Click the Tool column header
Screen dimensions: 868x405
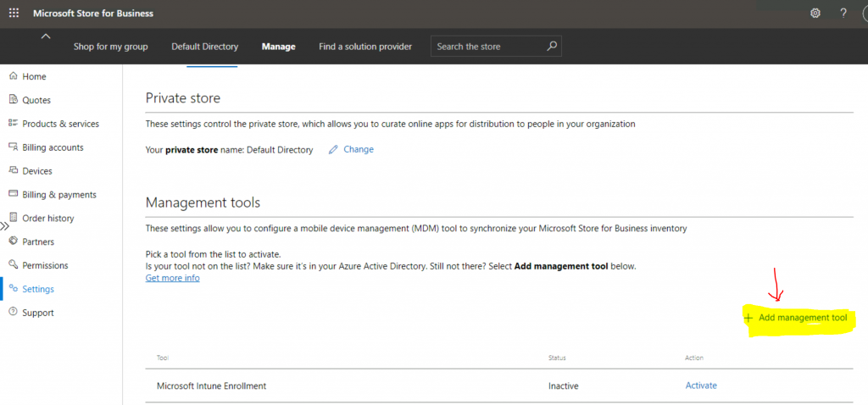pos(163,358)
